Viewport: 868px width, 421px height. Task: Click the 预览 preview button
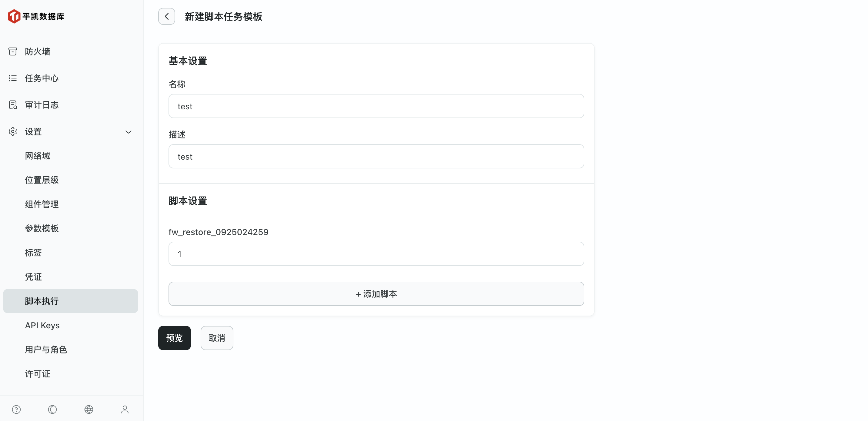pos(174,338)
